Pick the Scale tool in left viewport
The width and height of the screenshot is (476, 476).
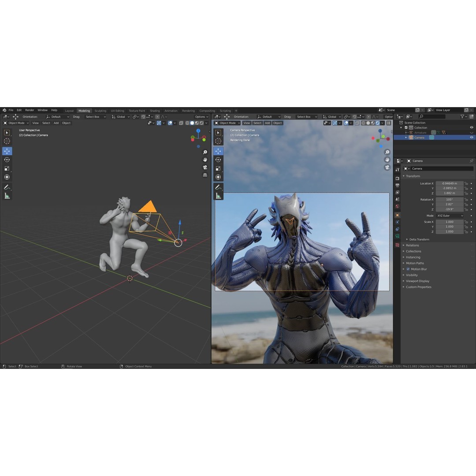[x=7, y=168]
